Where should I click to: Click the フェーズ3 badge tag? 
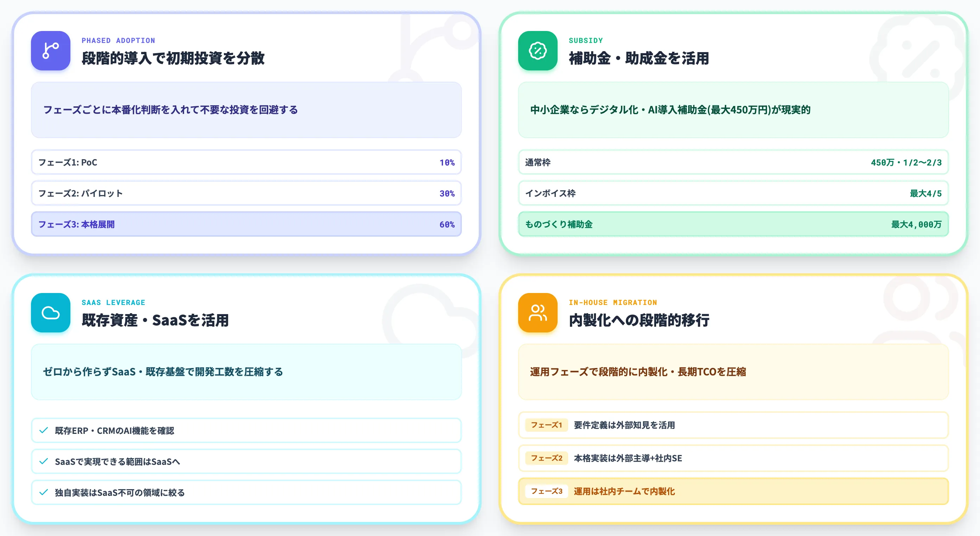click(546, 491)
